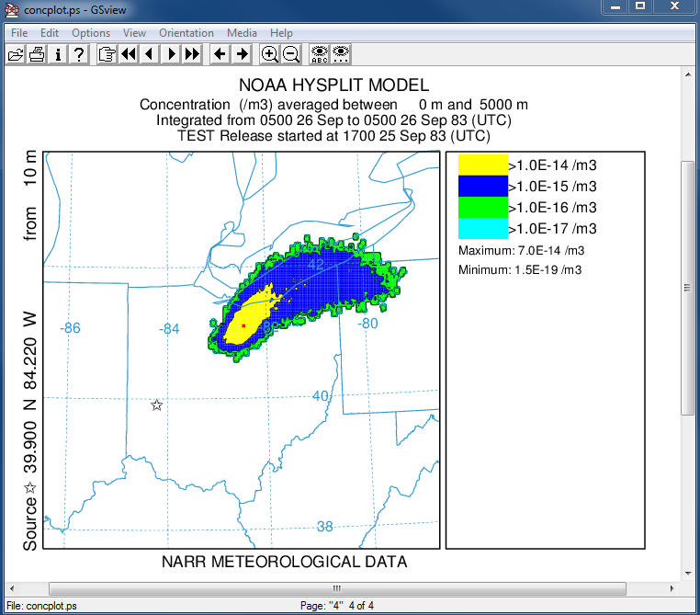Open the File menu
The width and height of the screenshot is (700, 615).
tap(19, 33)
